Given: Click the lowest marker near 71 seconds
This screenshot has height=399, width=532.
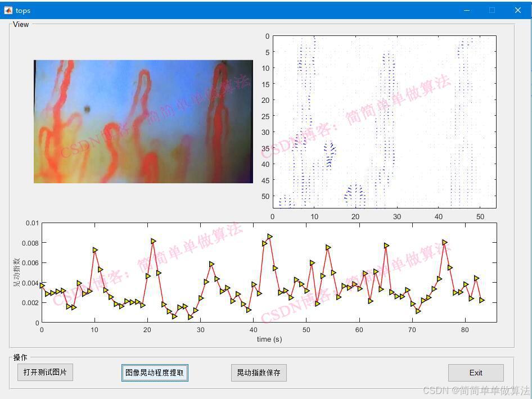Looking at the screenshot, I should point(418,311).
